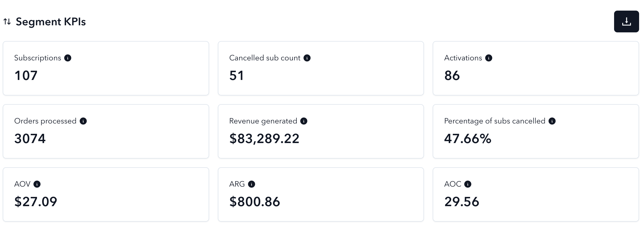The image size is (644, 229).
Task: Click the Revenue generated info icon
Action: click(x=304, y=121)
